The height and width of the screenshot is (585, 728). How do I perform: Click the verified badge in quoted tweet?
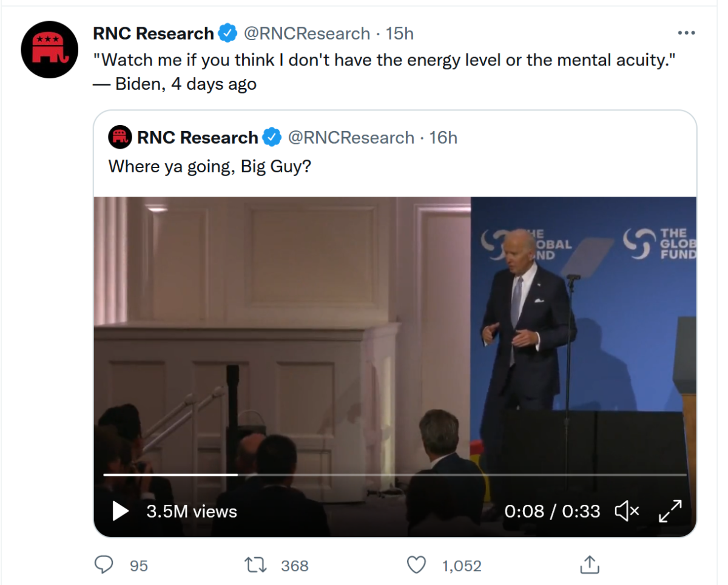[272, 138]
